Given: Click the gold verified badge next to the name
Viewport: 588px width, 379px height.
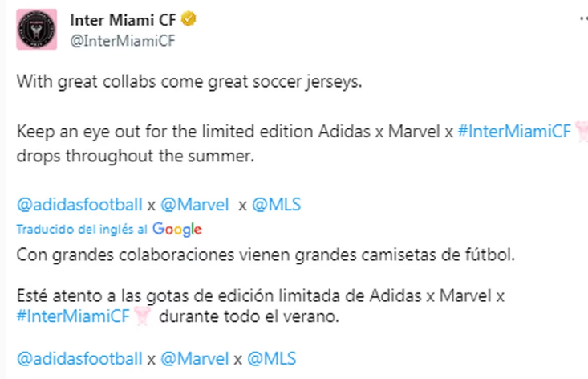Looking at the screenshot, I should 189,19.
